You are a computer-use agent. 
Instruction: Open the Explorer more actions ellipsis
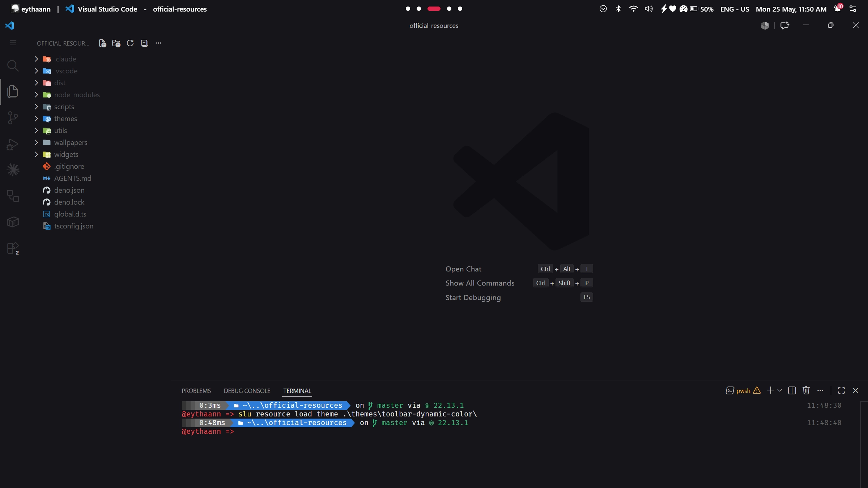[158, 43]
